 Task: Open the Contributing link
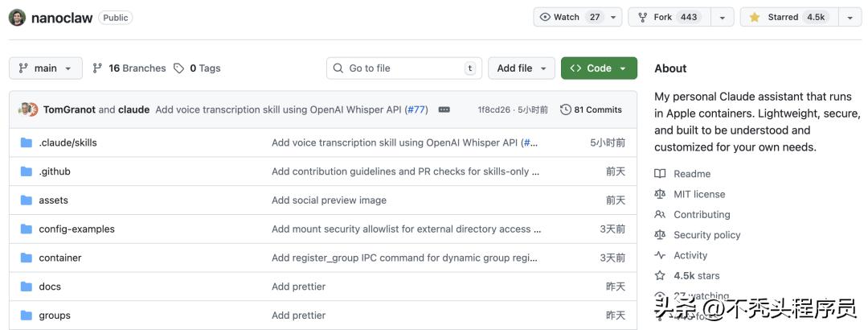tap(702, 215)
